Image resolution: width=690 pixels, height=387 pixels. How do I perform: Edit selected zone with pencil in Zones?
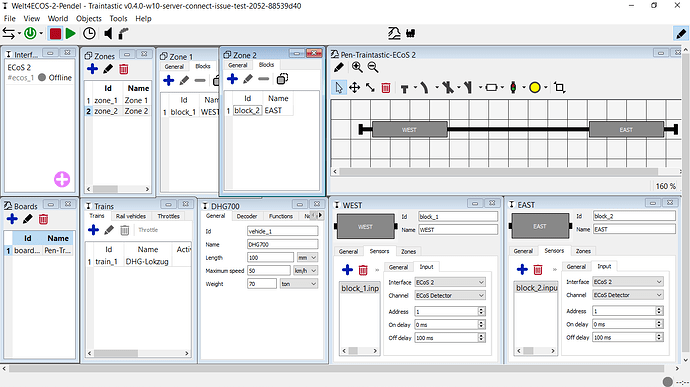coord(108,69)
